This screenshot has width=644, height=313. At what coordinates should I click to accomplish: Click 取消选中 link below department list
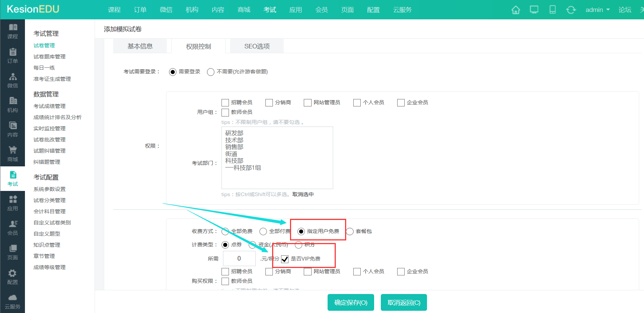303,194
